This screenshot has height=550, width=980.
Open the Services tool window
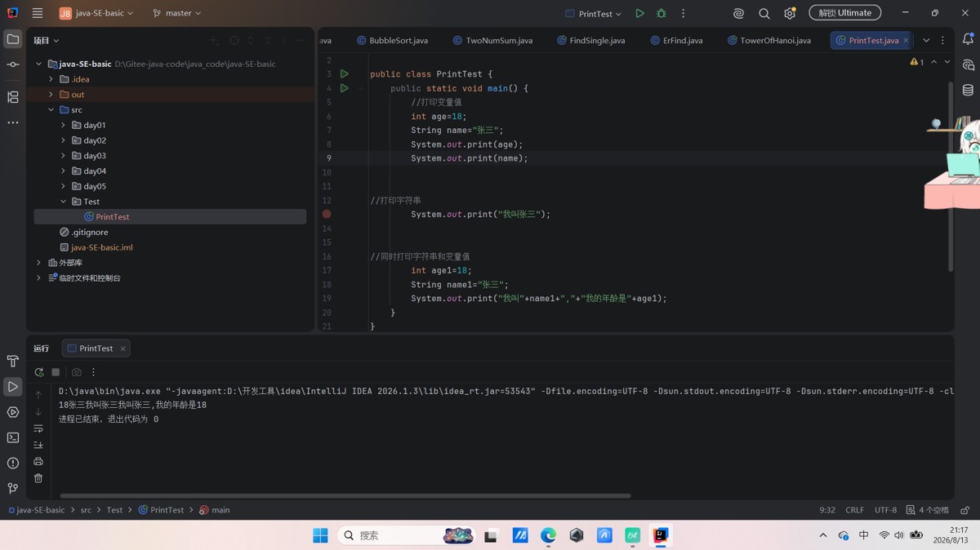(13, 412)
